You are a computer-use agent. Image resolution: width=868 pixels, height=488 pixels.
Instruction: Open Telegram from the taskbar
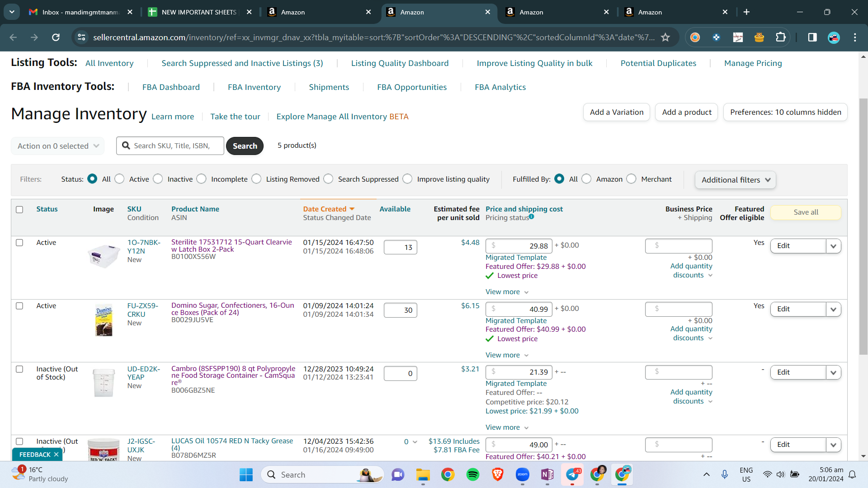(572, 475)
